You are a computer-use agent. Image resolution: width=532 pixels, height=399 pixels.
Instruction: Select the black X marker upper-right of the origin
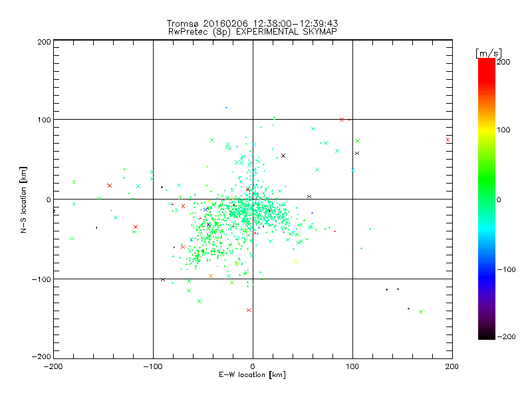pyautogui.click(x=283, y=156)
